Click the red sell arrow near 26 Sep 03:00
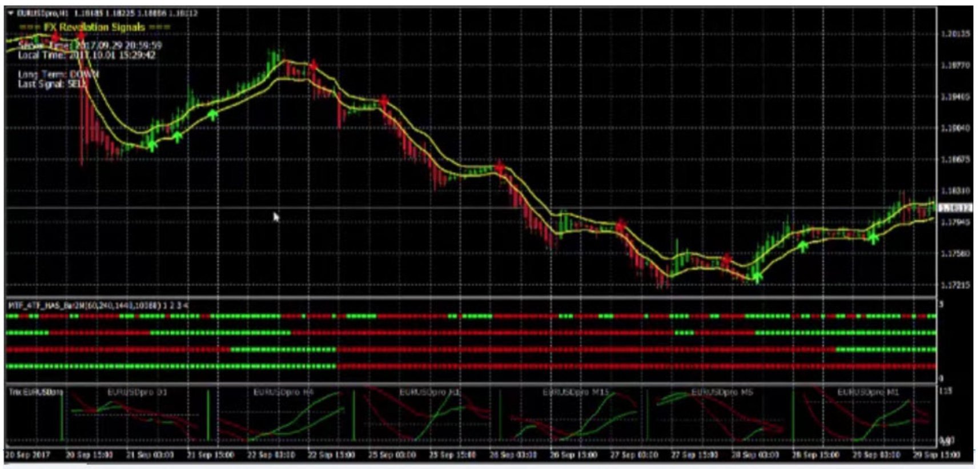Screen dimensions: 980x469 point(500,168)
